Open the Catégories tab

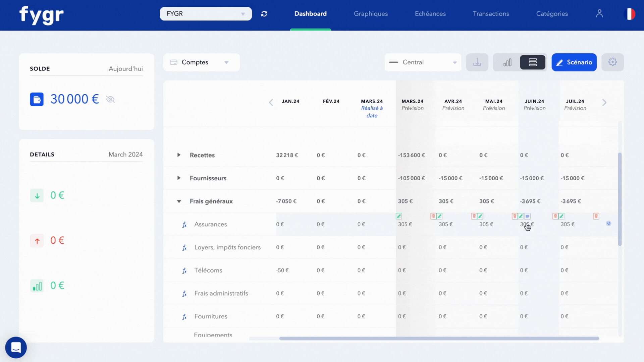[552, 14]
